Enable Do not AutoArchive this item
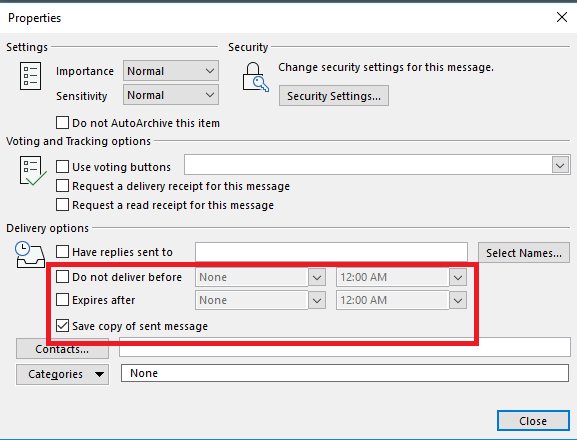Image resolution: width=577 pixels, height=440 pixels. pyautogui.click(x=62, y=123)
